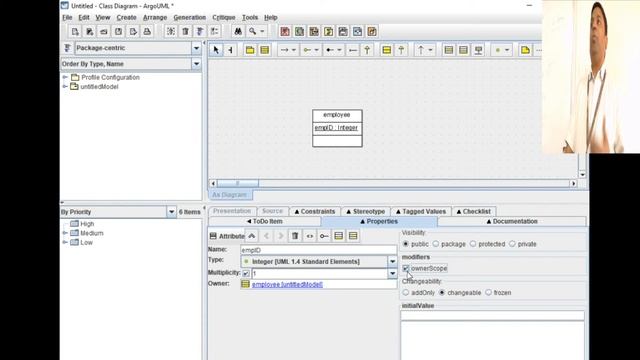Open the By Priority dropdown

[171, 211]
